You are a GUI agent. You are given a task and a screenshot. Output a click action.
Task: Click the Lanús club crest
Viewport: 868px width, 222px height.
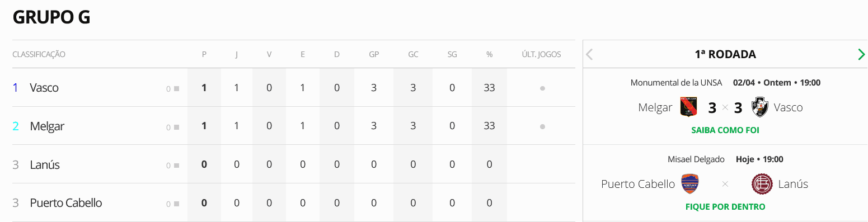click(762, 183)
